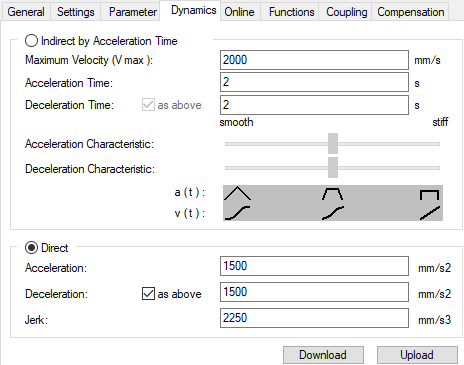Click the Download button
This screenshot has width=464, height=365.
(x=323, y=355)
